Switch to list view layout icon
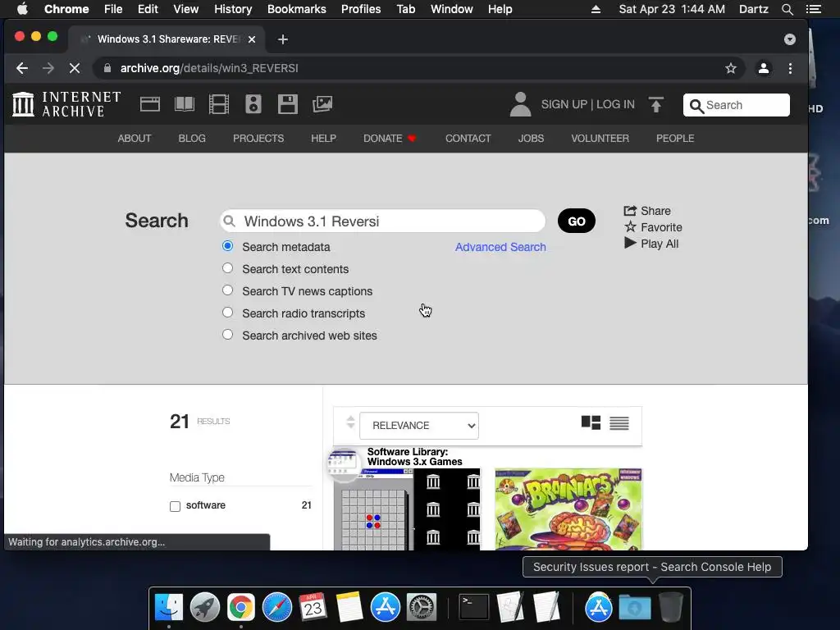Viewport: 840px width, 630px height. point(619,423)
